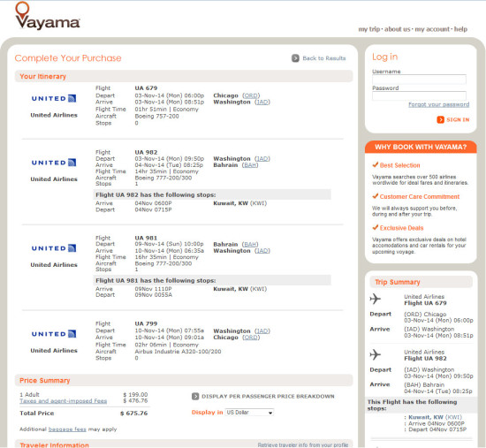Viewport: 486px width, 448px height.
Task: Click the Vayama logo
Action: pos(48,16)
